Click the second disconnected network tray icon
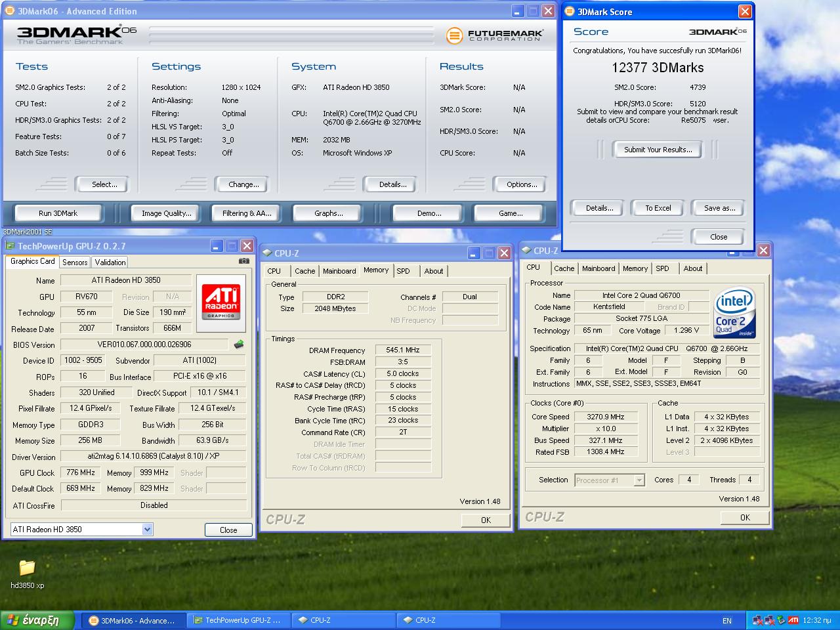 (x=770, y=620)
